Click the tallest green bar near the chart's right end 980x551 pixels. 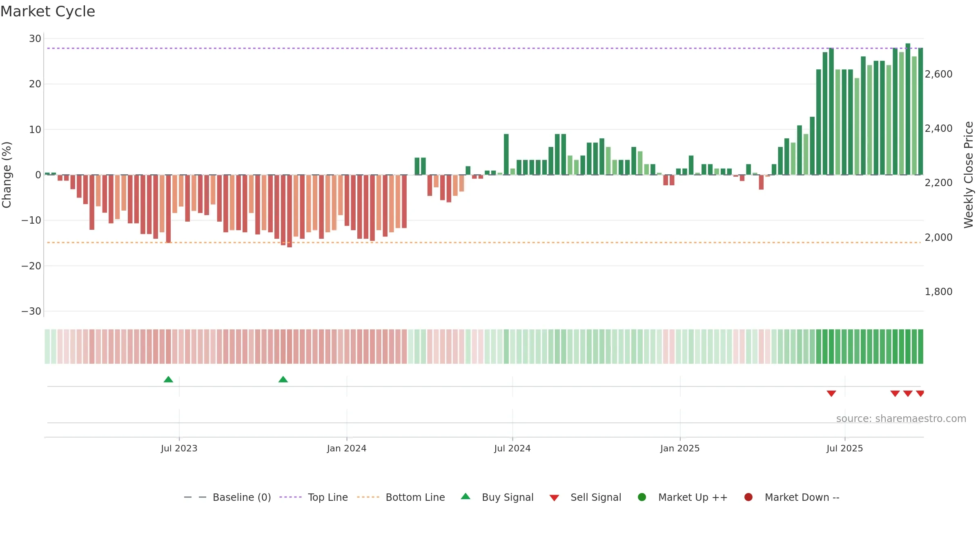908,109
